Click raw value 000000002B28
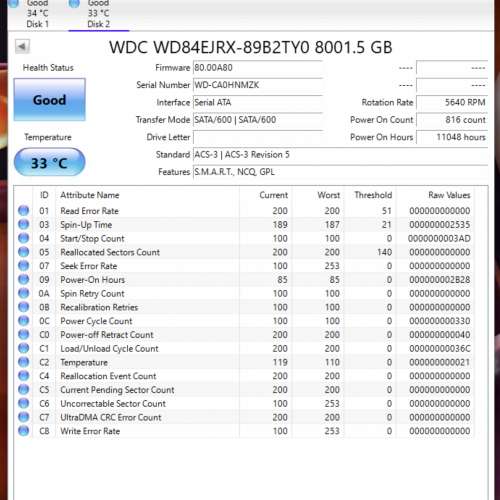Screen dimensions: 500x500 440,280
